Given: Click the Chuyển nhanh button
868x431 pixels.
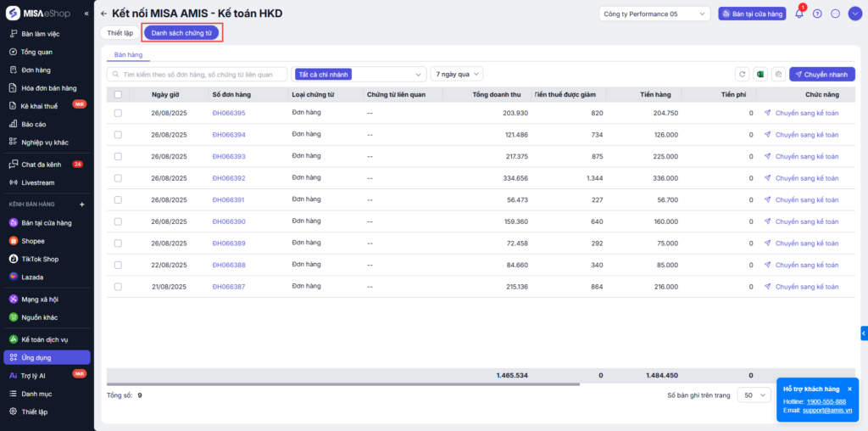Looking at the screenshot, I should (821, 75).
